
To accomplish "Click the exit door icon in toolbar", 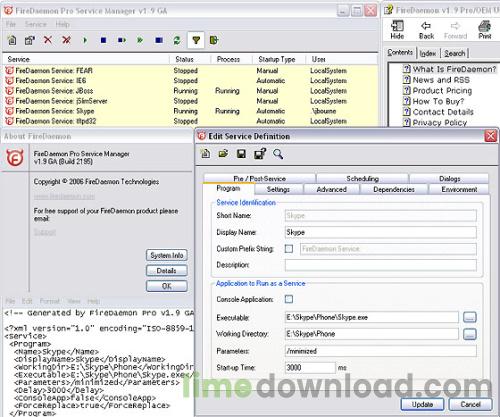I will pyautogui.click(x=214, y=40).
